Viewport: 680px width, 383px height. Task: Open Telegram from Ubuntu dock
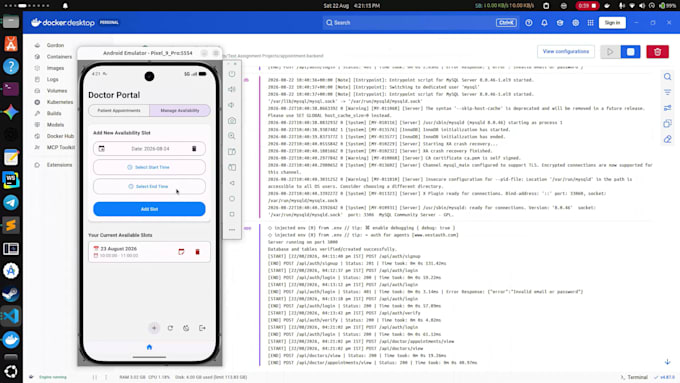point(11,203)
